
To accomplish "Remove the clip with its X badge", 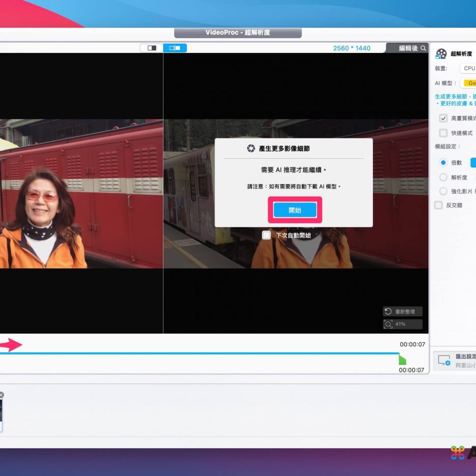I will 1,395.
